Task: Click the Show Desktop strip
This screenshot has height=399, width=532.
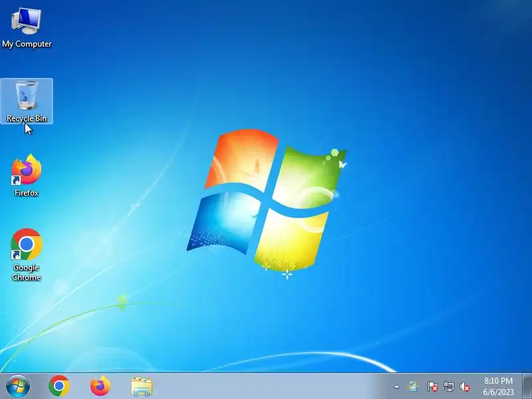Action: point(527,386)
